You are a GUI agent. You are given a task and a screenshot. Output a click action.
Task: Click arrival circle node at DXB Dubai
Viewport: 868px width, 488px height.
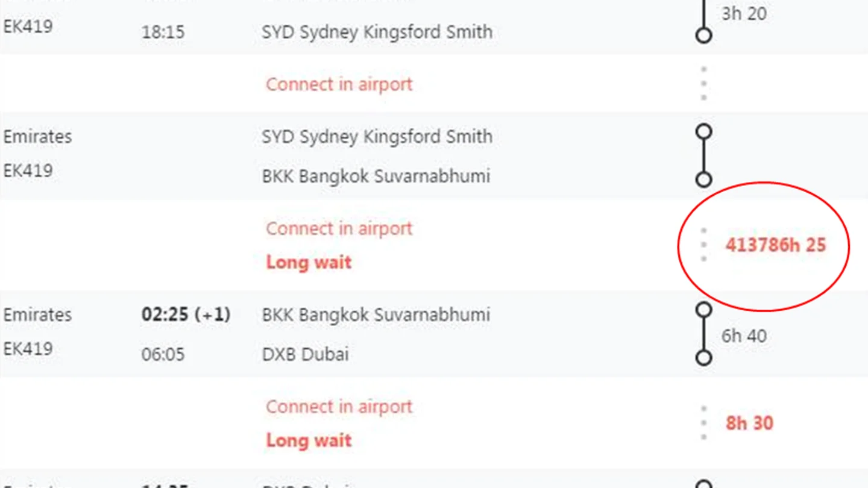[703, 357]
